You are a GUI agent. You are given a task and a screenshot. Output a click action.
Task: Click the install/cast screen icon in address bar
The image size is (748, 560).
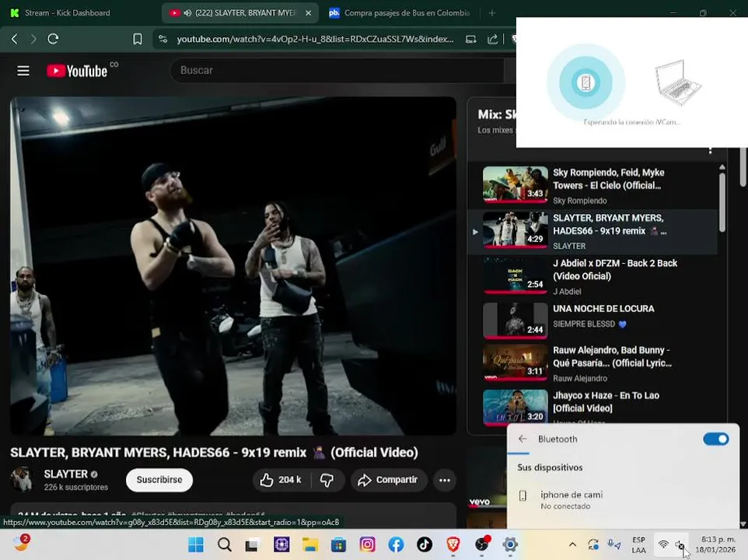(471, 39)
